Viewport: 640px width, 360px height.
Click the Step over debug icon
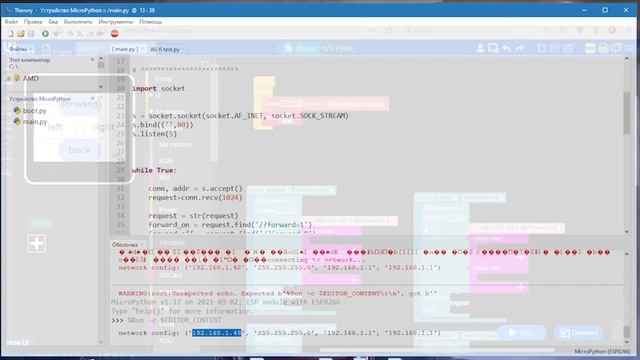pyautogui.click(x=70, y=34)
